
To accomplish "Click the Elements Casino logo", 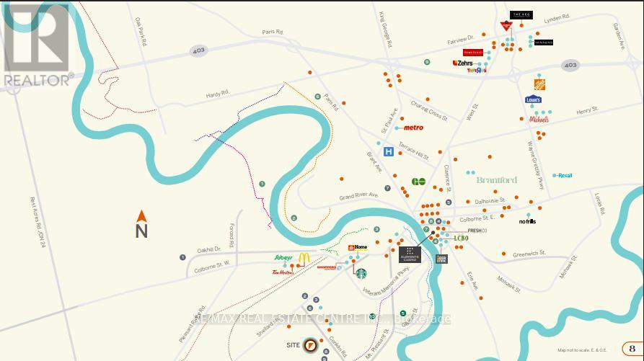I will pyautogui.click(x=410, y=255).
